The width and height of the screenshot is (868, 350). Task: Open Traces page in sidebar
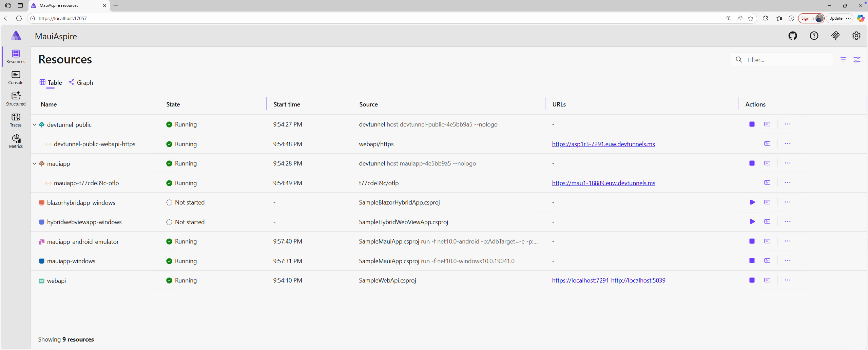[x=16, y=120]
